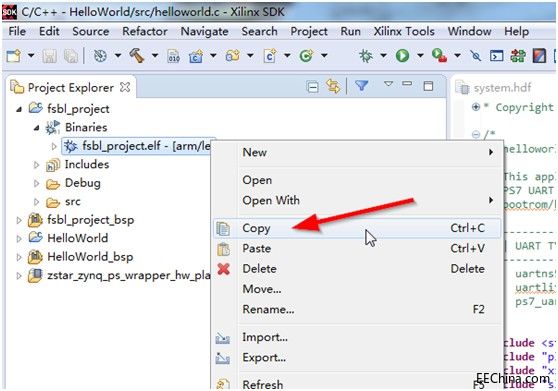Click the Collapse All icon in Project Explorer

312,87
